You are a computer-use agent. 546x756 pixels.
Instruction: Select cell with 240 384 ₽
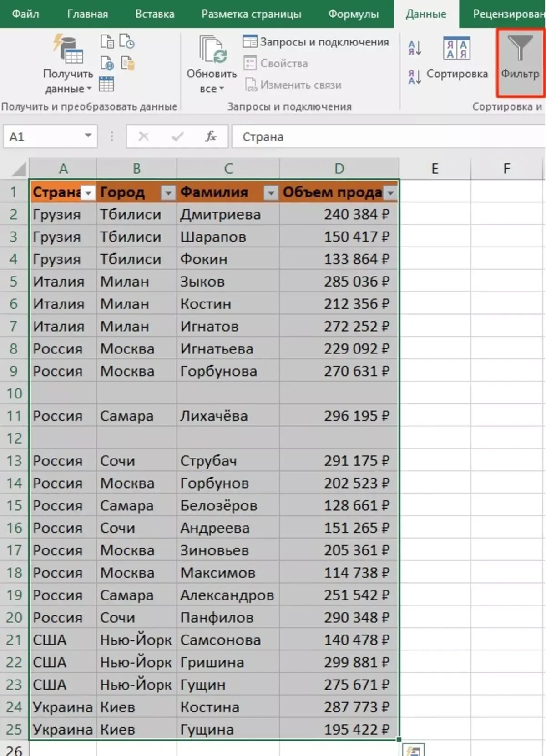click(339, 214)
